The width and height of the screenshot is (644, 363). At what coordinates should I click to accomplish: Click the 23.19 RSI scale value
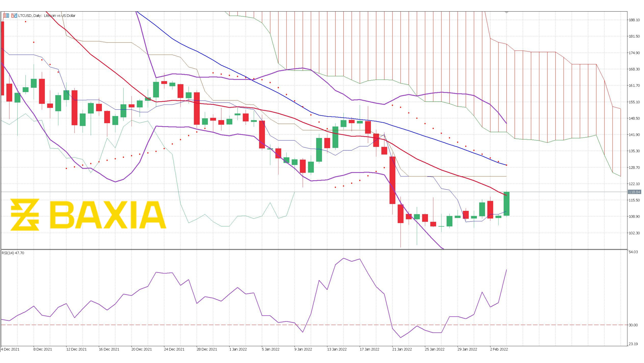[x=633, y=344]
